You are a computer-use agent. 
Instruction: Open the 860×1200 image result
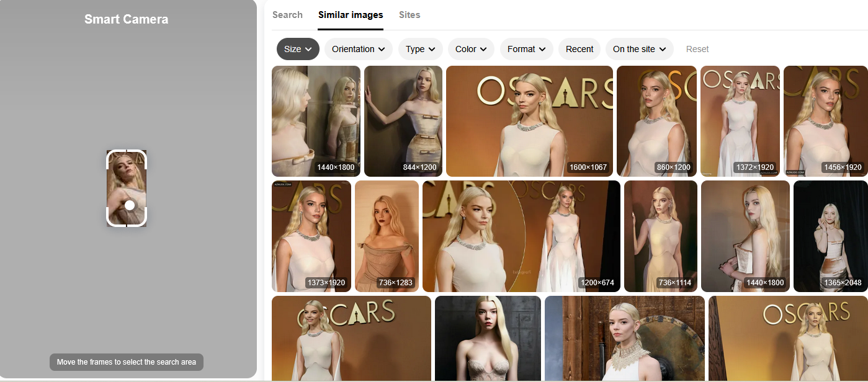pyautogui.click(x=656, y=121)
